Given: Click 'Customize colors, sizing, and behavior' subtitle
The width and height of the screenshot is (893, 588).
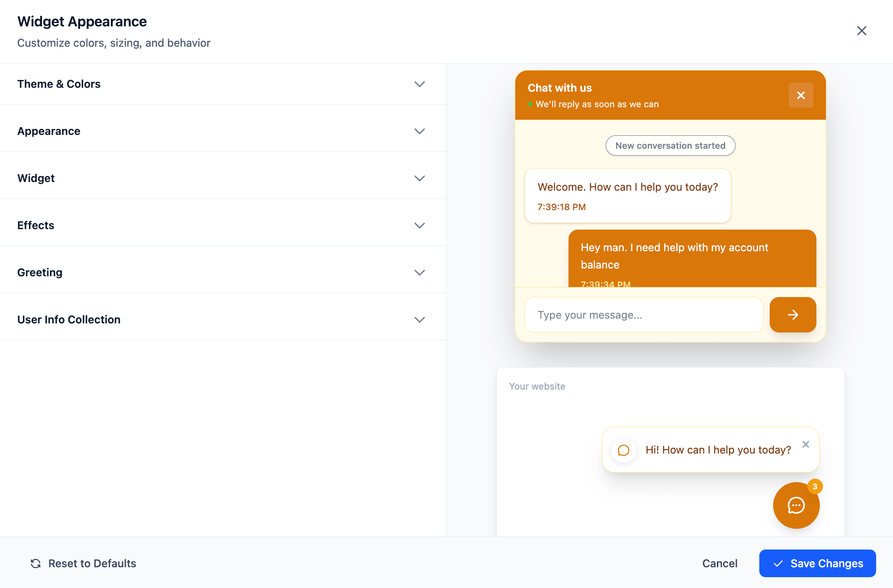Looking at the screenshot, I should pos(114,43).
